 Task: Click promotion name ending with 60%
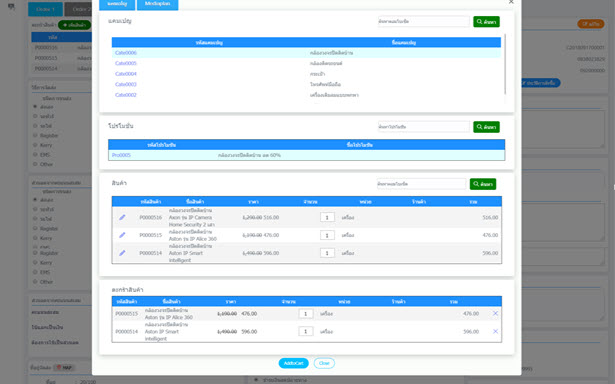click(x=249, y=155)
